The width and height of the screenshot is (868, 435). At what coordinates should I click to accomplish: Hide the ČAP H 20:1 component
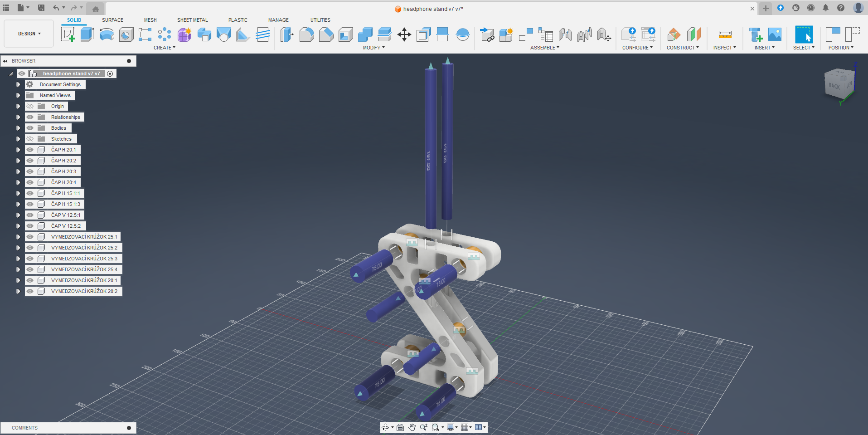click(30, 150)
